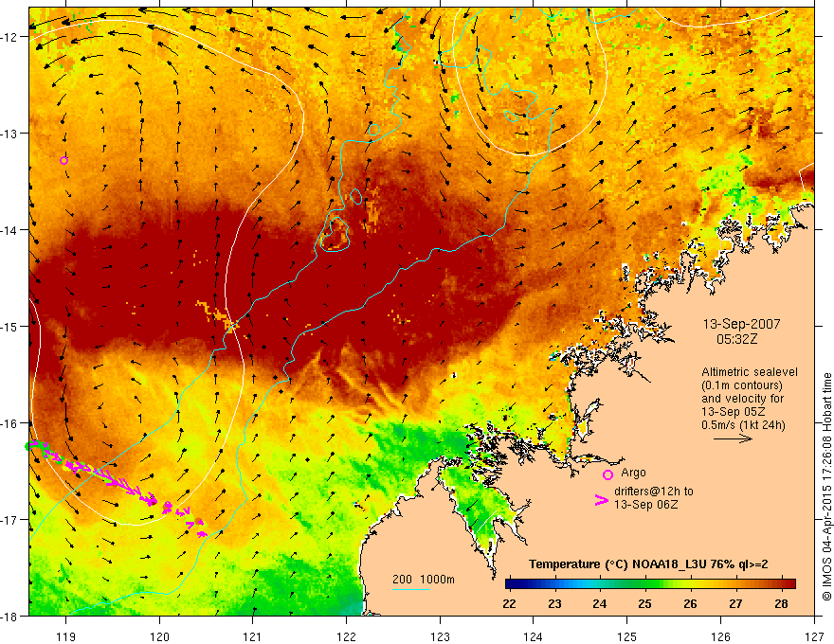Viewport: 834px width, 644px height.
Task: Click the color bar label '27'
Action: click(735, 604)
